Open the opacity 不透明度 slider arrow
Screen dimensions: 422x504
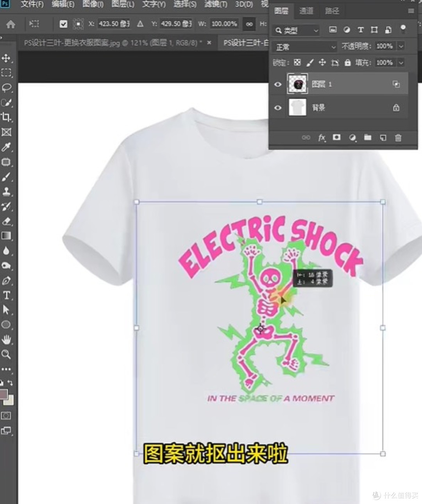point(401,46)
